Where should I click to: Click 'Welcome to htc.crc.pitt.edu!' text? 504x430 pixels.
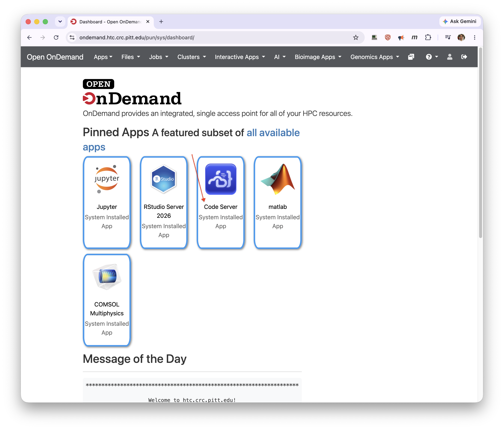[192, 400]
